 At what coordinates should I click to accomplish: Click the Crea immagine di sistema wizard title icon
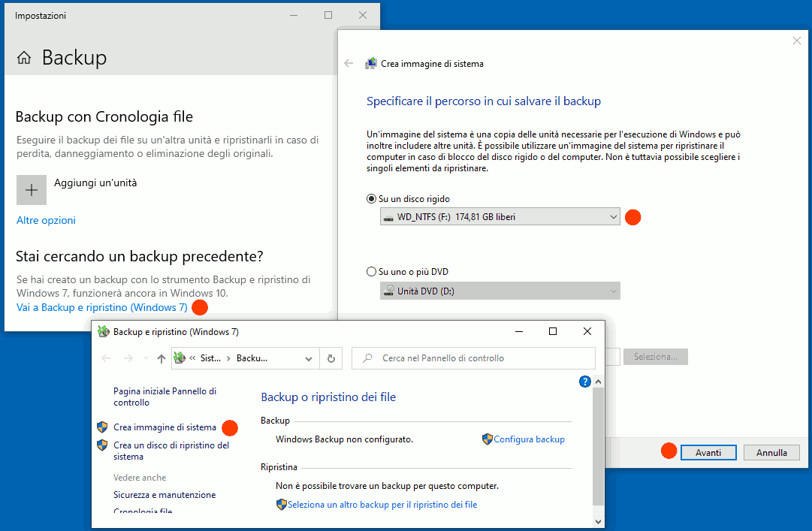pos(371,63)
